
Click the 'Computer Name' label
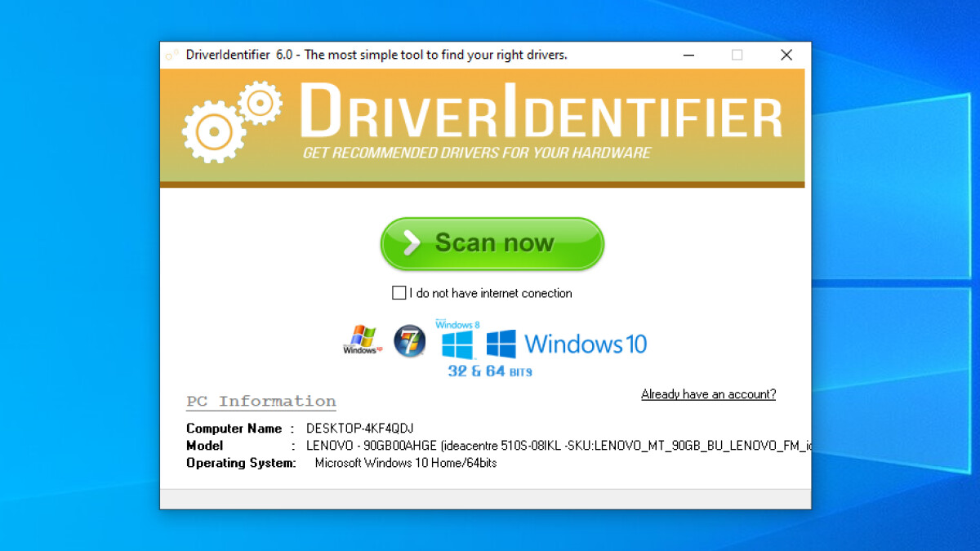coord(234,429)
